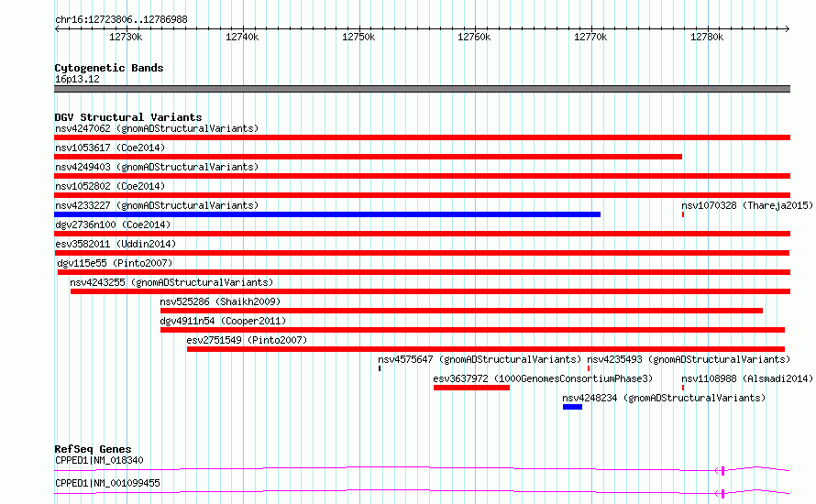This screenshot has width=816, height=504.
Task: Click the small nsv4235493 red marker
Action: tap(589, 368)
